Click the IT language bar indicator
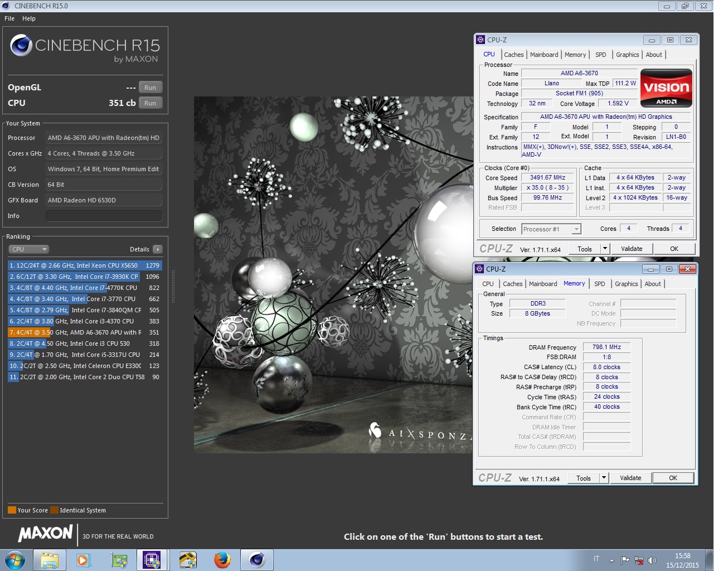The width and height of the screenshot is (728, 571). coord(596,559)
